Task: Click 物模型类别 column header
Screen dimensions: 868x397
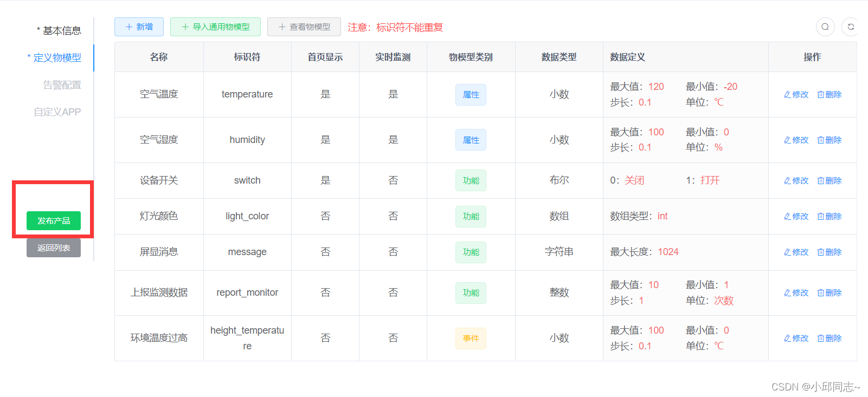Action: [x=471, y=57]
